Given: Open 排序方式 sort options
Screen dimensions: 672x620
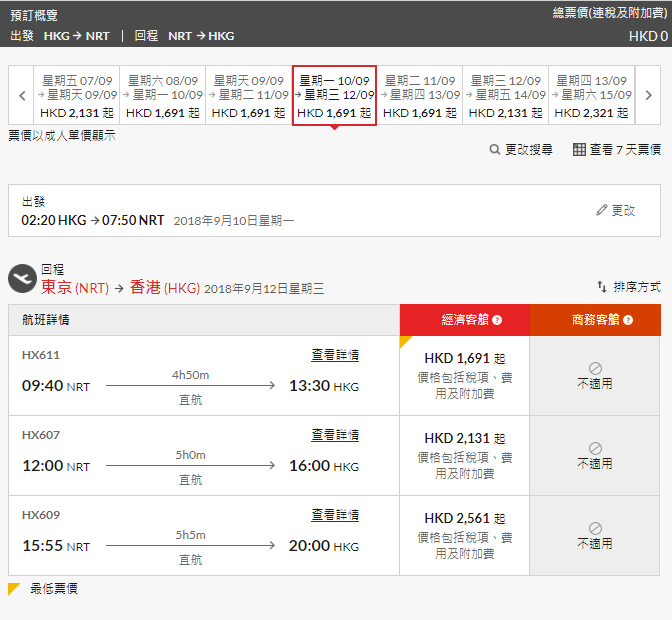Looking at the screenshot, I should [637, 287].
